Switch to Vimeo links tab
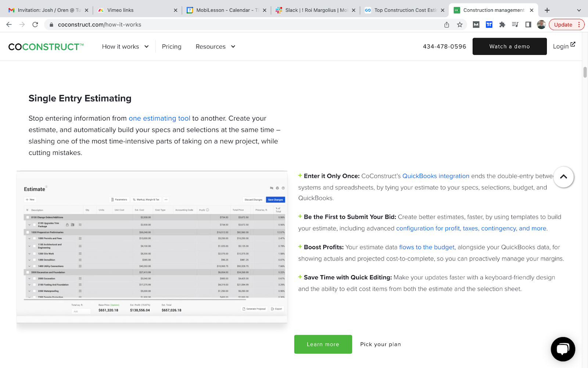The height and width of the screenshot is (368, 588). click(x=137, y=10)
